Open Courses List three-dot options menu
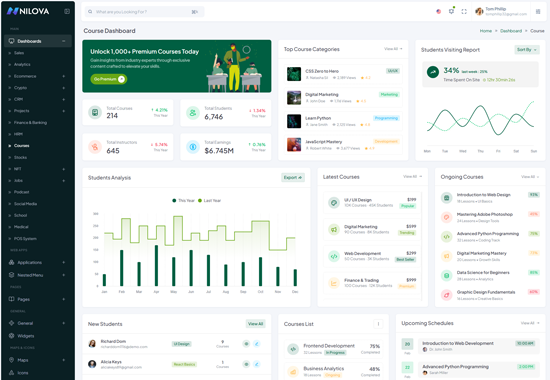This screenshot has height=380, width=550. coord(378,324)
